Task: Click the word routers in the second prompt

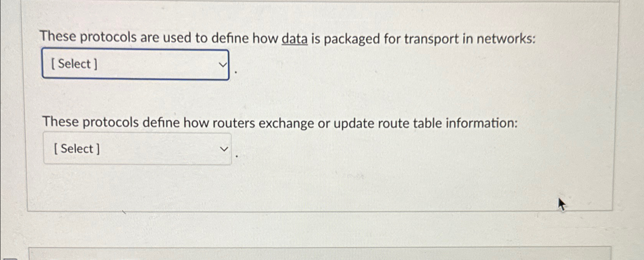Action: 235,123
